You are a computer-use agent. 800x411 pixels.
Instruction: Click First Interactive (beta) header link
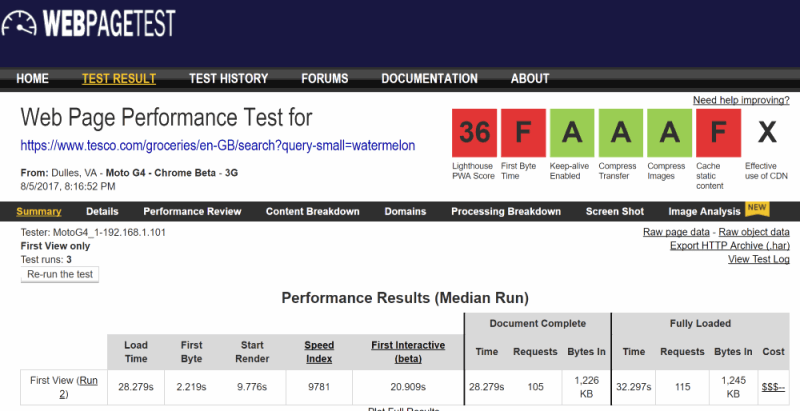pyautogui.click(x=408, y=352)
